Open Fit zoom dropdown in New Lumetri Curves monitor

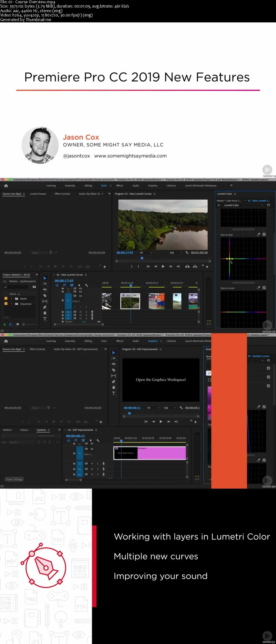point(146,253)
